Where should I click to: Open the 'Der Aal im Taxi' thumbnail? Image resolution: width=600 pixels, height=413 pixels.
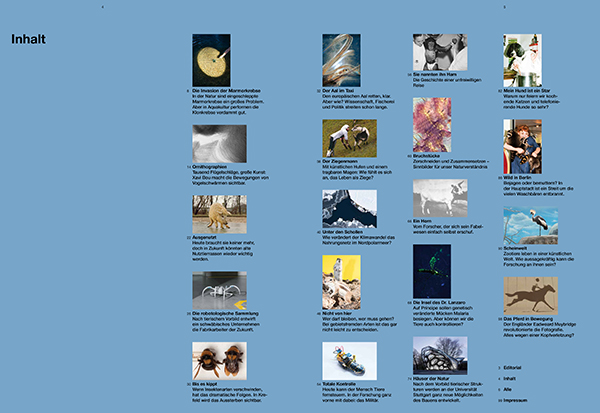[341, 58]
